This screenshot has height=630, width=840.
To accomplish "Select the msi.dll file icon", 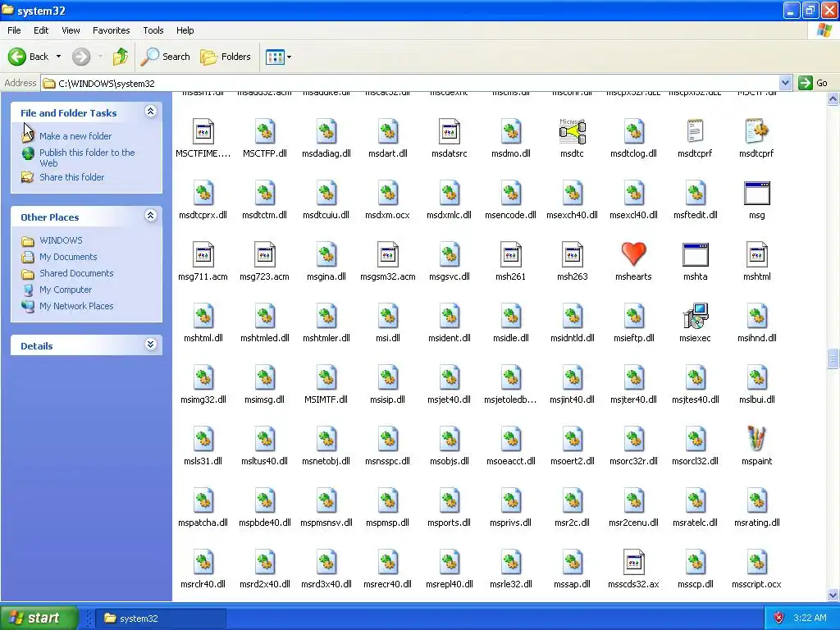I will click(388, 316).
